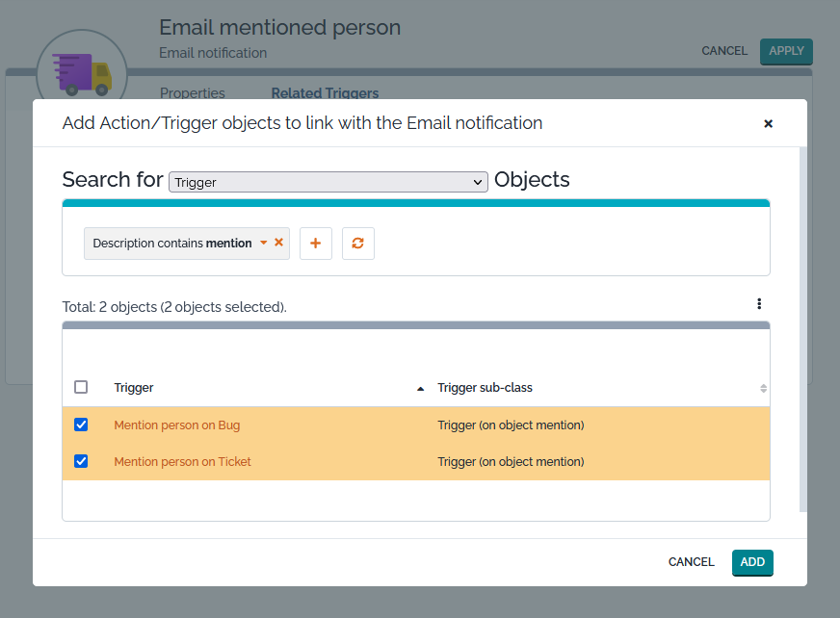Sort the Trigger column descending
Screen dimensions: 840x618
click(419, 388)
